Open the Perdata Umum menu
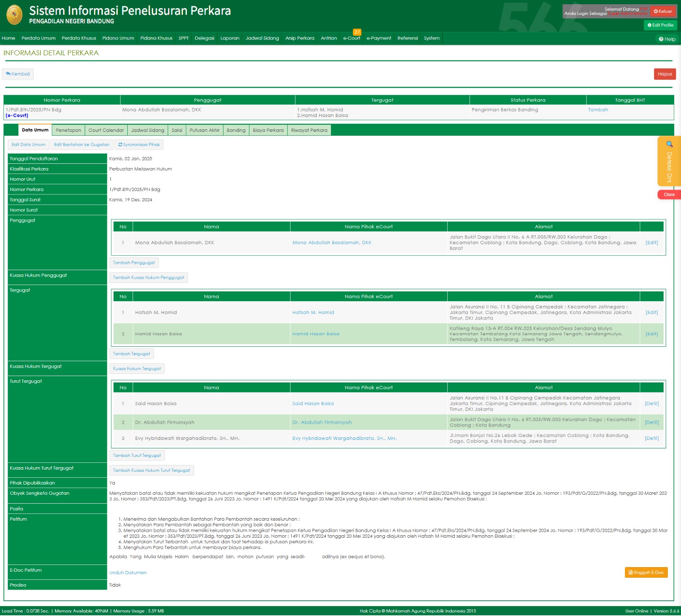681x616 pixels. pos(38,38)
